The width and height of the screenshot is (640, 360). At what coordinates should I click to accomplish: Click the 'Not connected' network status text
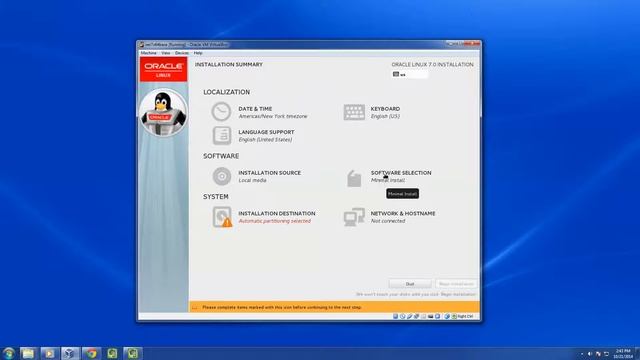pos(388,221)
